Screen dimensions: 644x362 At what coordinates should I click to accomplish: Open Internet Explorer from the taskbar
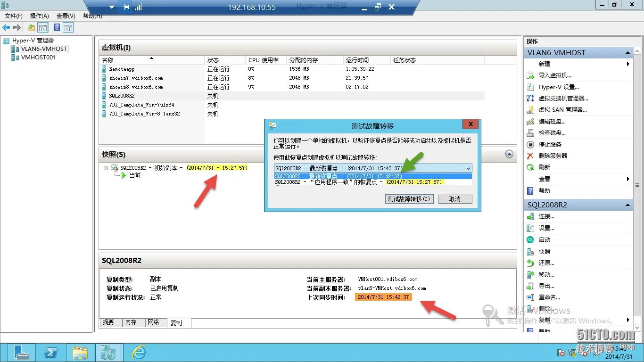[x=138, y=352]
